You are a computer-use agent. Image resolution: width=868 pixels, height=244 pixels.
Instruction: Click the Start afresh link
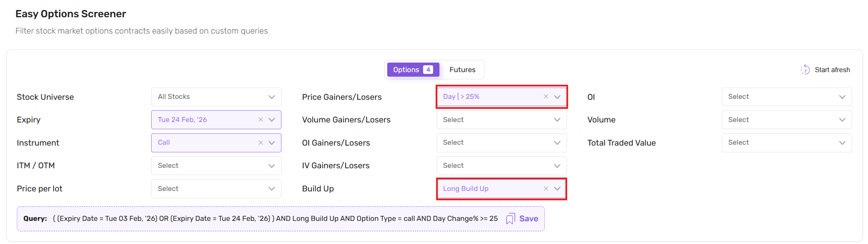coord(832,69)
